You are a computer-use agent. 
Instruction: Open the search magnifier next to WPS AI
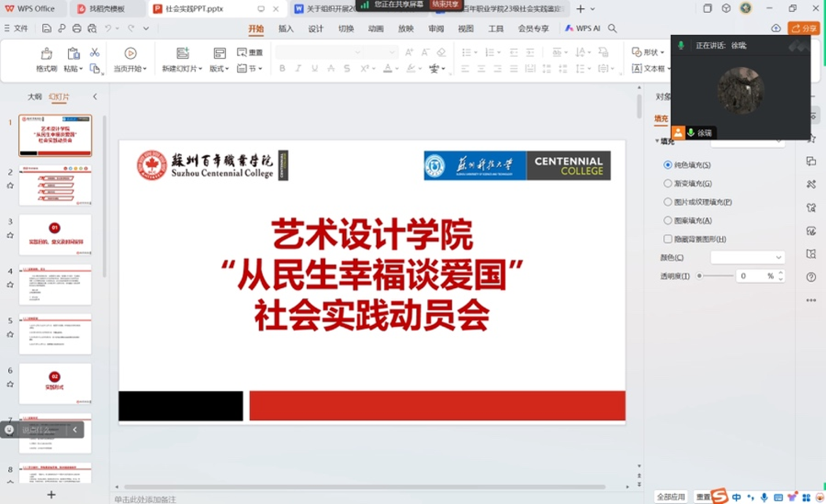point(612,28)
